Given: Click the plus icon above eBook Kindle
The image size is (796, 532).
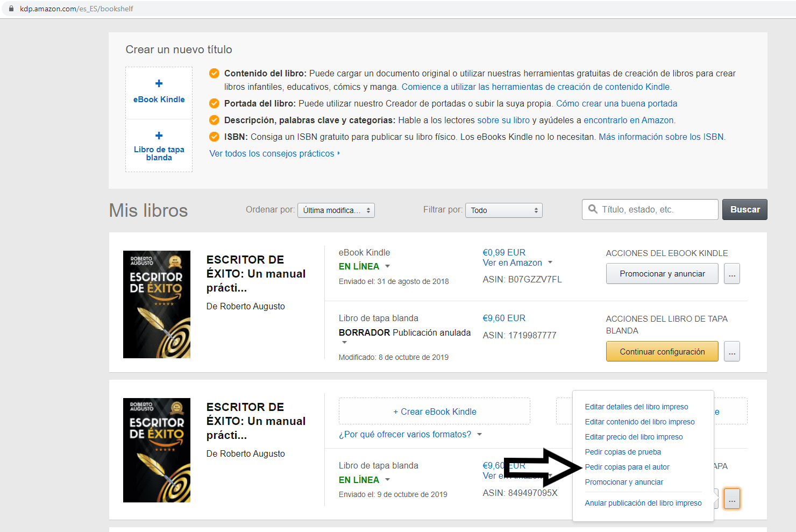Looking at the screenshot, I should pos(159,83).
